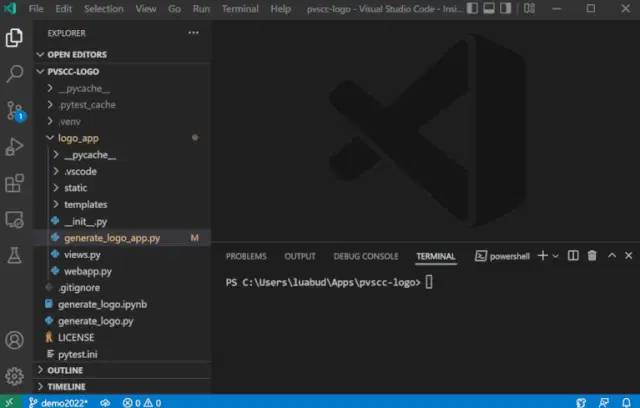
Task: Expand the Outline section
Action: tap(122, 370)
